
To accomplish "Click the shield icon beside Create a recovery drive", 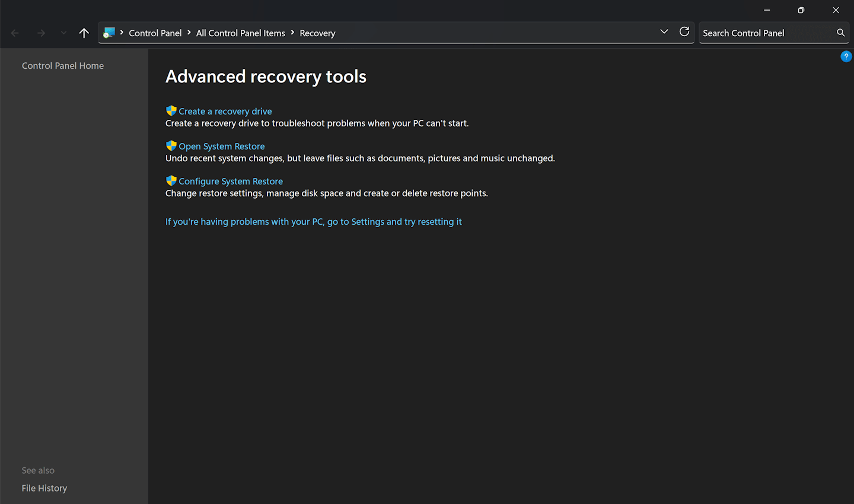I will pos(171,111).
